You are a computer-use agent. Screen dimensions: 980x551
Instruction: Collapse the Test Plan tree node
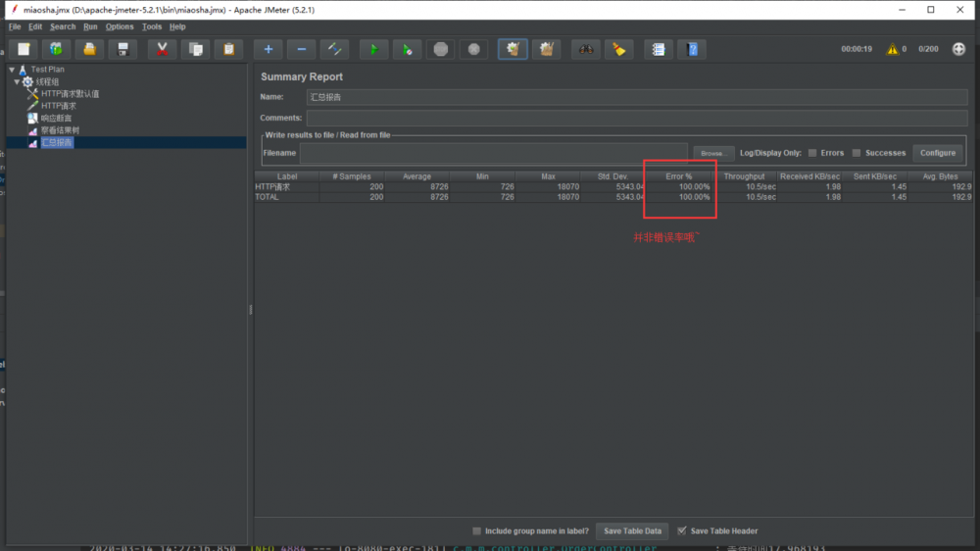[x=12, y=70]
